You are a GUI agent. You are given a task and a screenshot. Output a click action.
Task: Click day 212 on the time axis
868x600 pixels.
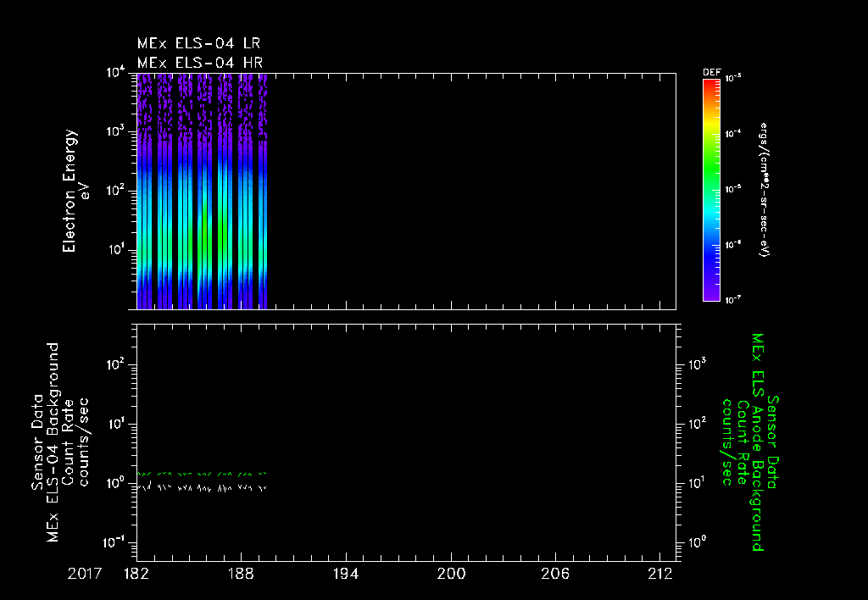pos(662,574)
